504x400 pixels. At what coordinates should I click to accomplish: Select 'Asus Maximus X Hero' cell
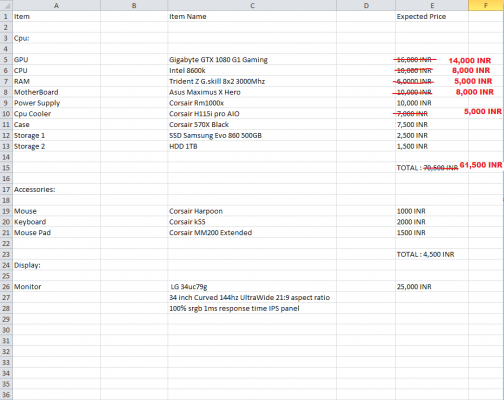[252, 92]
